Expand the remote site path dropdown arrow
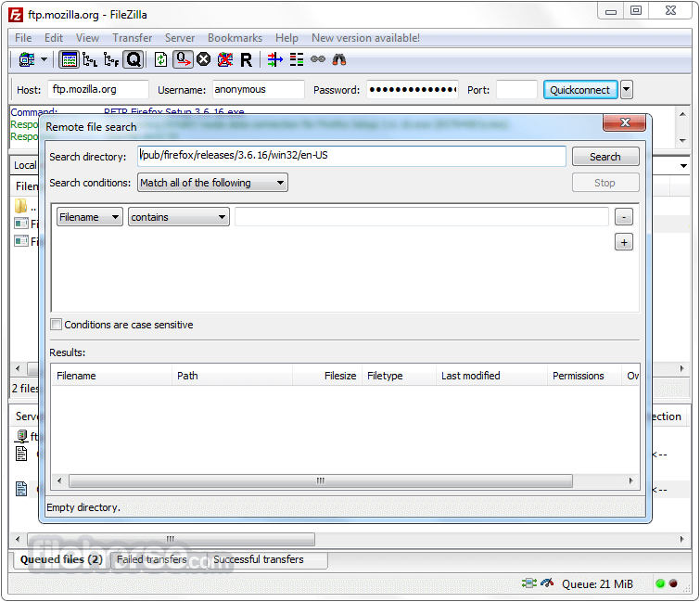 [683, 166]
